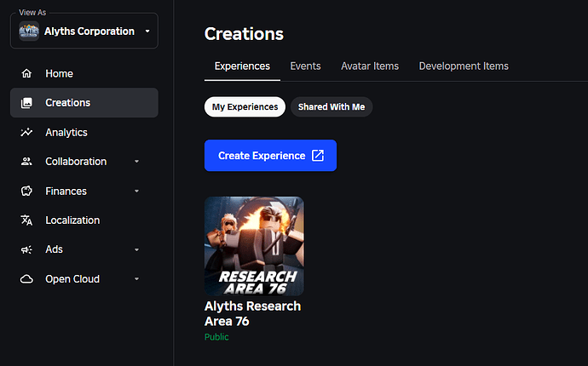The height and width of the screenshot is (366, 588).
Task: Select the My Experiences filter
Action: pos(245,106)
